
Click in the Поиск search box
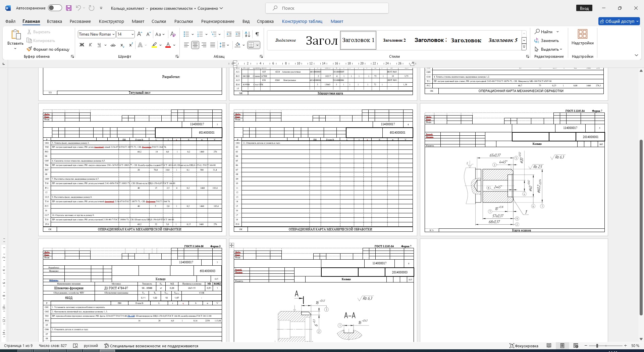tap(327, 8)
